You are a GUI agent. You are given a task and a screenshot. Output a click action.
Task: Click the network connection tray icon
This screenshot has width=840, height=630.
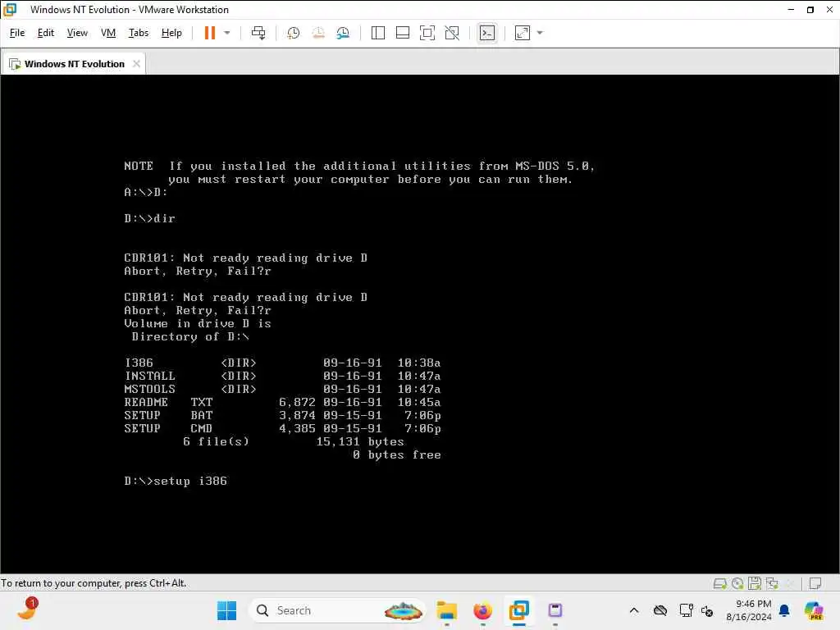(x=686, y=610)
